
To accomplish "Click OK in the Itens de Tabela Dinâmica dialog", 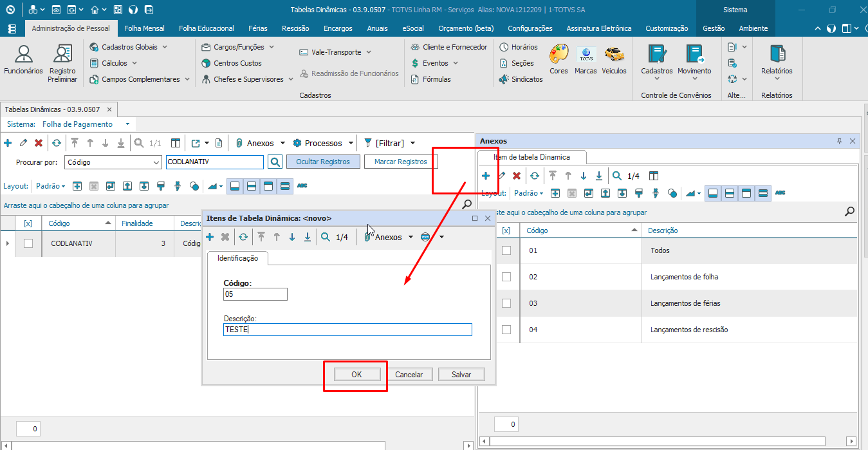I will [x=356, y=374].
